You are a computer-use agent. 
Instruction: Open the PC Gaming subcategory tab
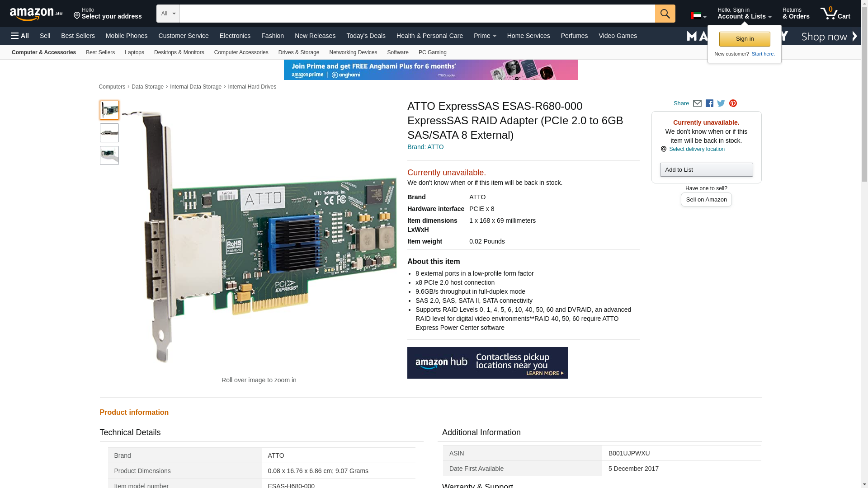432,52
